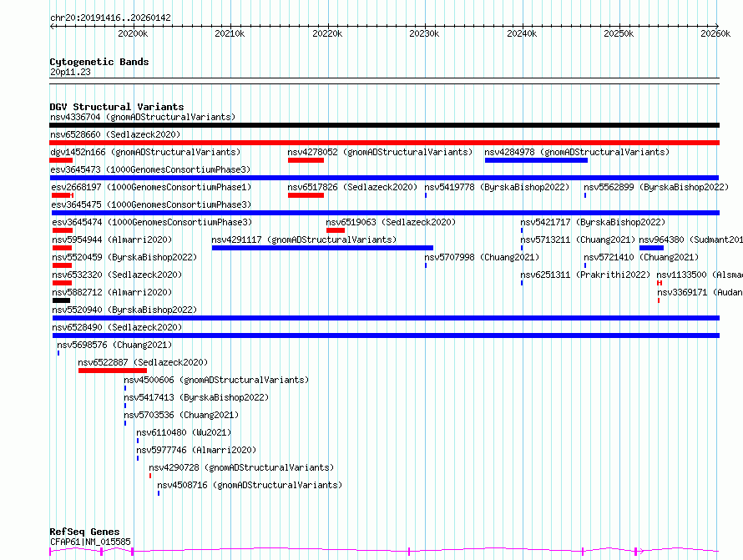Click the 20250k ruler tick label

coord(619,33)
